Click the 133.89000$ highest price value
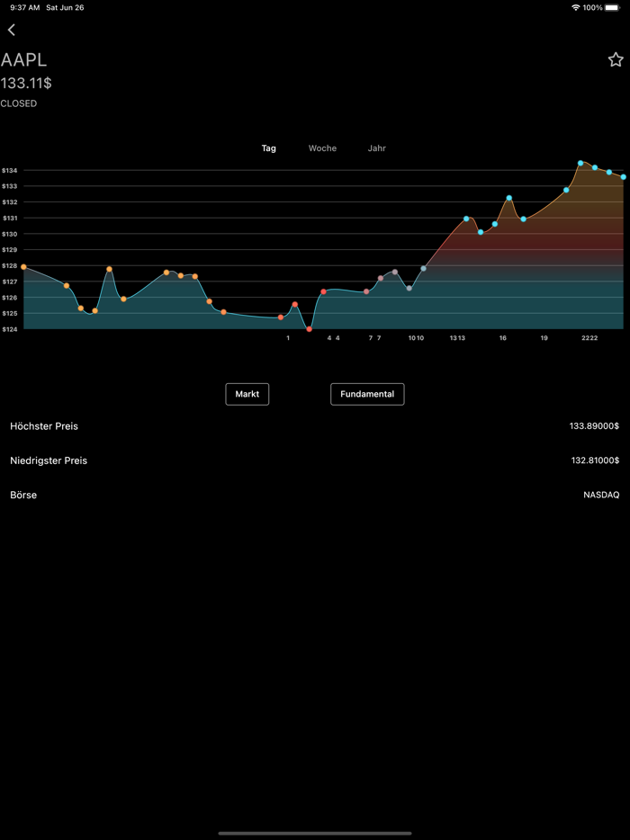This screenshot has width=630, height=840. [594, 426]
